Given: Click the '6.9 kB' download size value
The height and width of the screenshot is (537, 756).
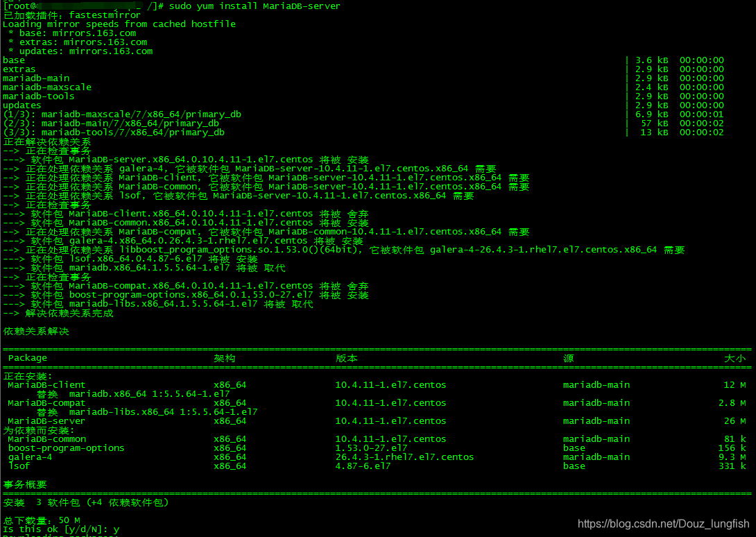Looking at the screenshot, I should point(651,114).
